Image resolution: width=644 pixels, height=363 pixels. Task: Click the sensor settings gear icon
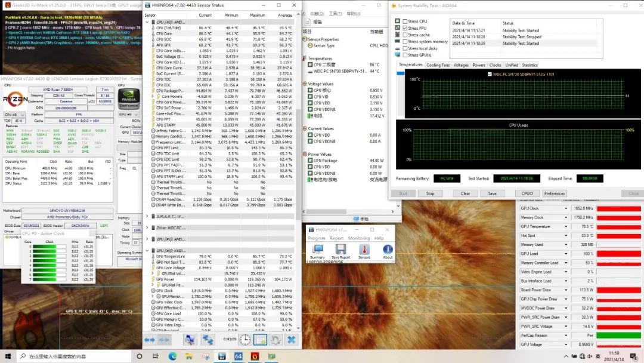pos(275,340)
